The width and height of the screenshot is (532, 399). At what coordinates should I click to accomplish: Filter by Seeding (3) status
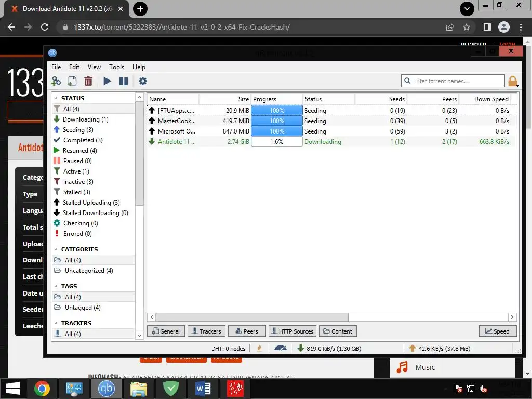coord(78,130)
